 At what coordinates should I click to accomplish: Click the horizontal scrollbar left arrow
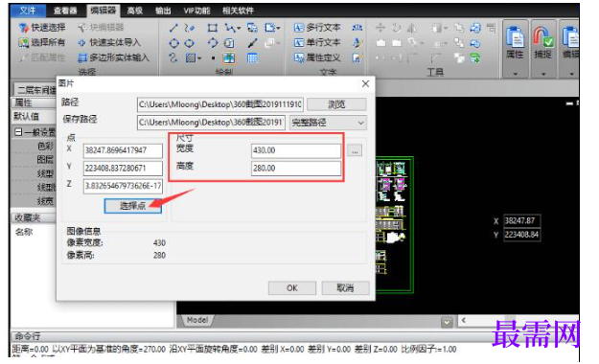click(x=463, y=321)
